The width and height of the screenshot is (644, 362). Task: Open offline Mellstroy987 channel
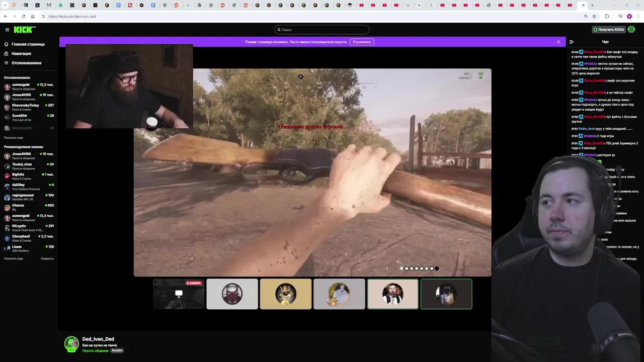pos(29,128)
